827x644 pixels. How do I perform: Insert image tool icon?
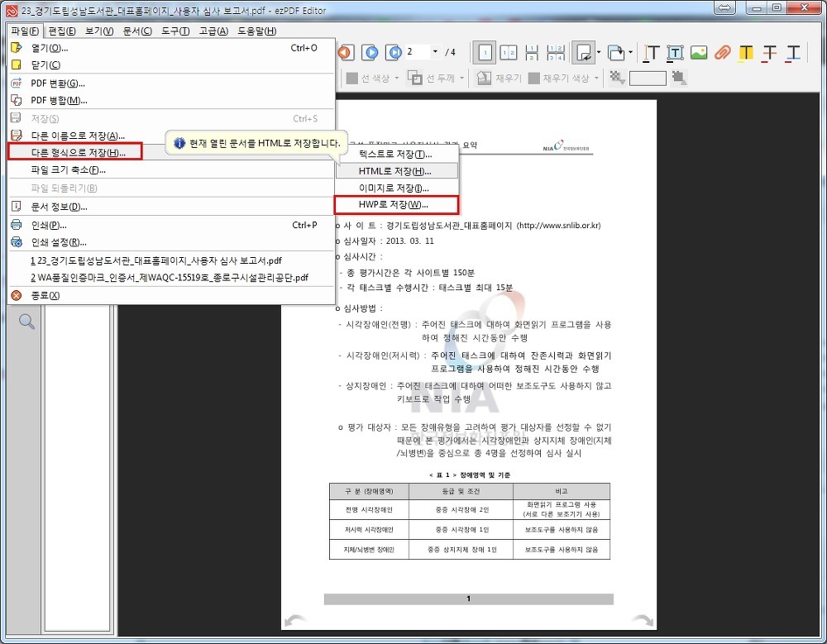pyautogui.click(x=699, y=52)
